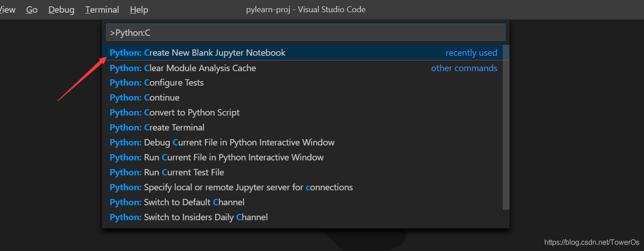The width and height of the screenshot is (644, 251).
Task: Choose Run Current Test File command
Action: [x=167, y=173]
